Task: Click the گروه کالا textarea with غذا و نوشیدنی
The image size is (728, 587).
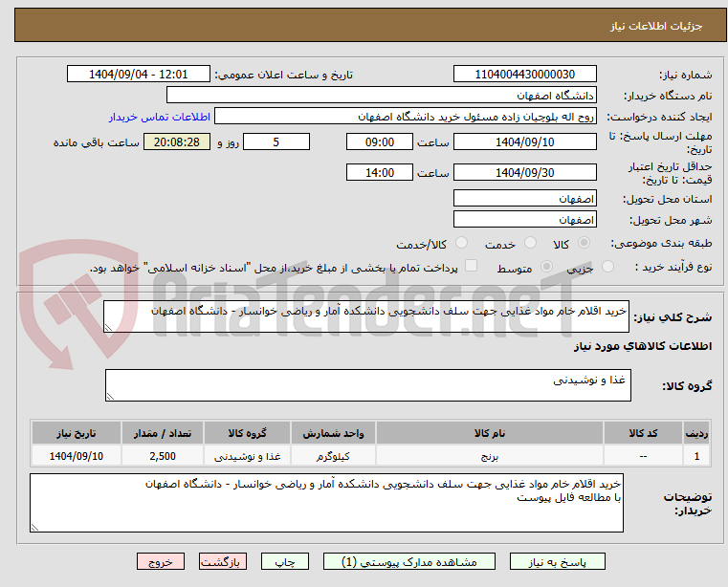Action: click(368, 385)
